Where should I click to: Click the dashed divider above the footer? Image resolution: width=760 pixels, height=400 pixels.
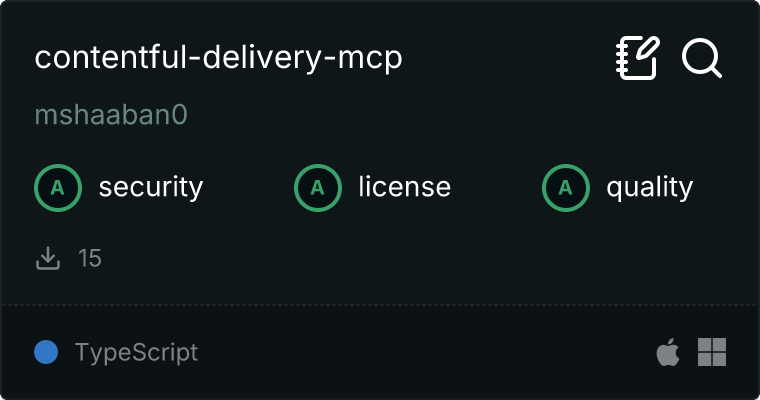380,305
